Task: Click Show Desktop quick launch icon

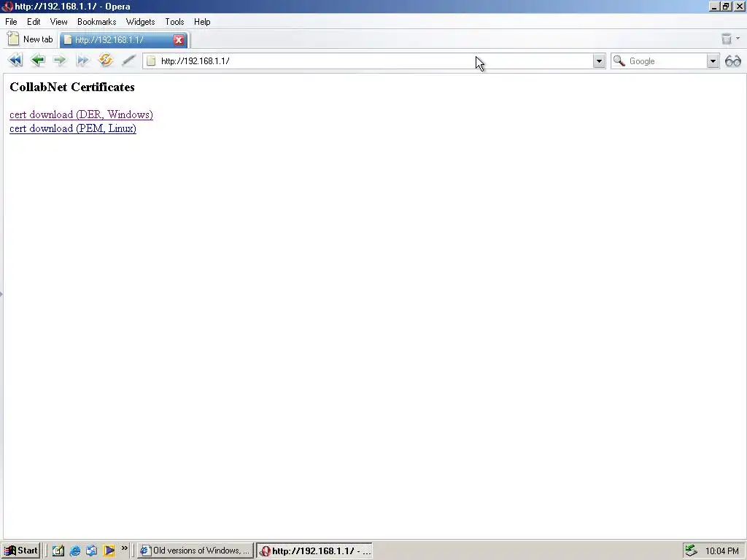Action: click(58, 551)
